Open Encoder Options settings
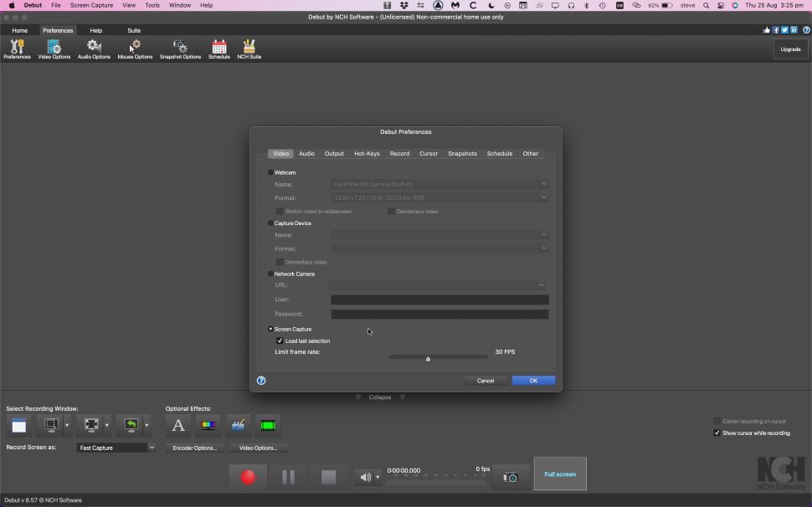Viewport: 812px width, 507px height. pyautogui.click(x=193, y=448)
